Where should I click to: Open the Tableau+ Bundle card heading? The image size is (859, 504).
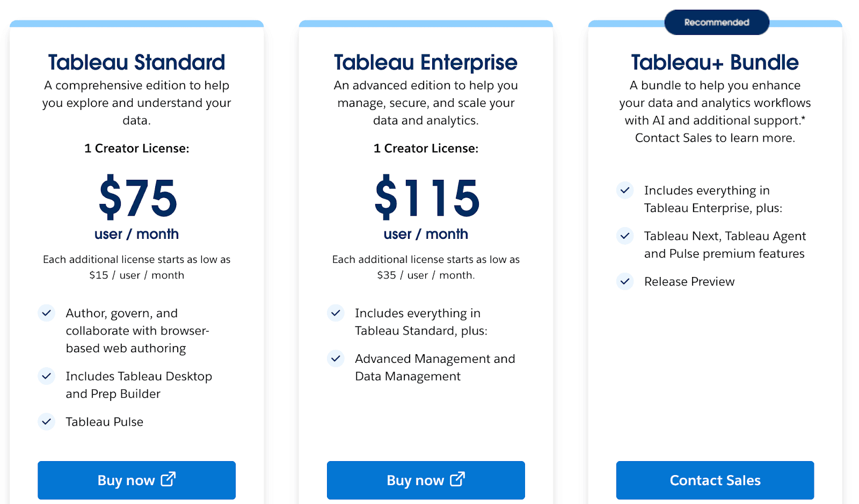714,62
